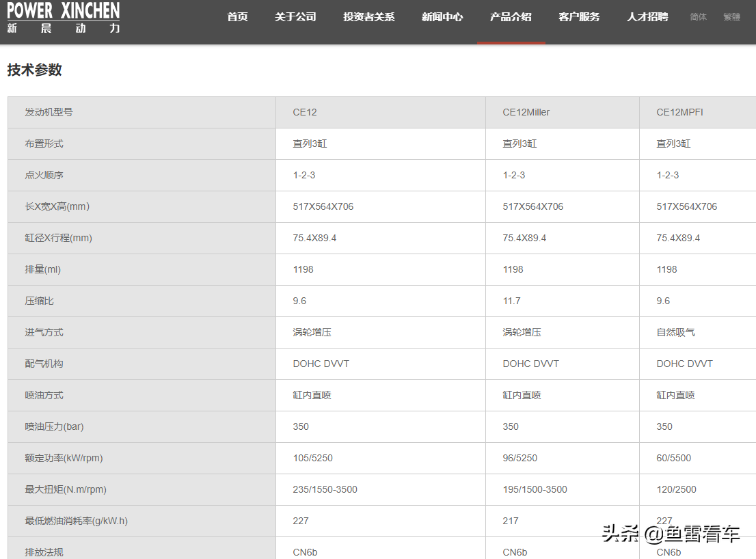
Task: Open the 客户服务 menu item
Action: (579, 17)
